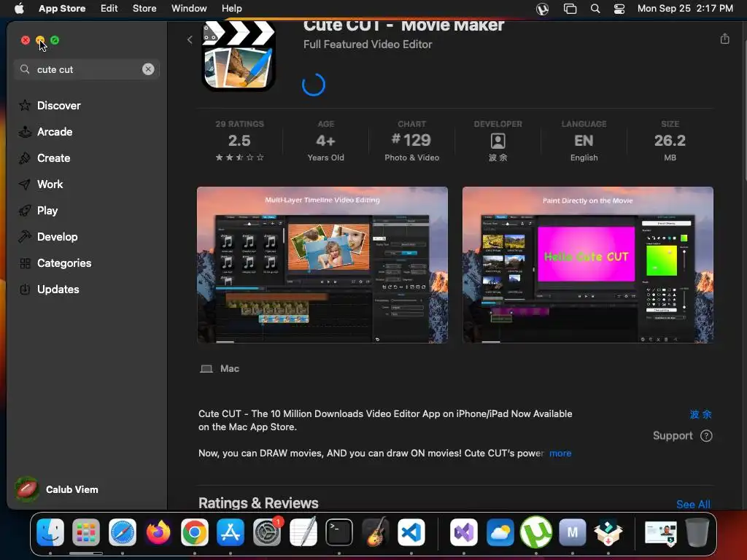Open Launchpad from the Dock
Screen dimensions: 747x560
coord(86,532)
